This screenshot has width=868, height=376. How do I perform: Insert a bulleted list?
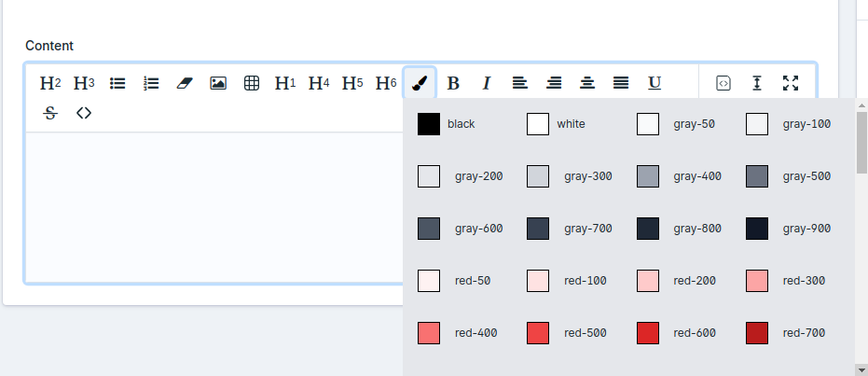click(x=117, y=83)
